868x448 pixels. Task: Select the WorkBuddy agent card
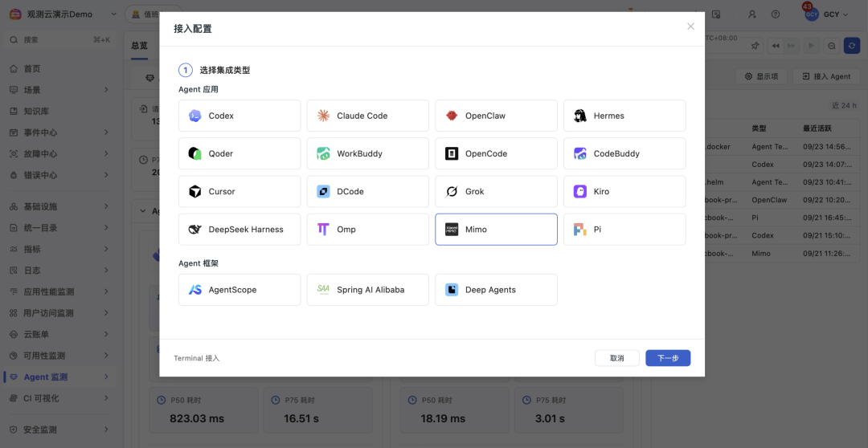(367, 153)
